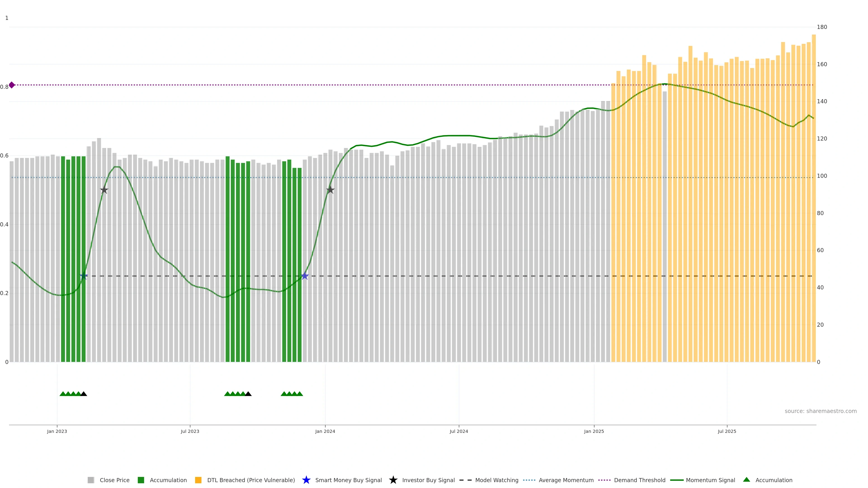
Task: Click the first black Investor Buy star
Action: (x=104, y=190)
